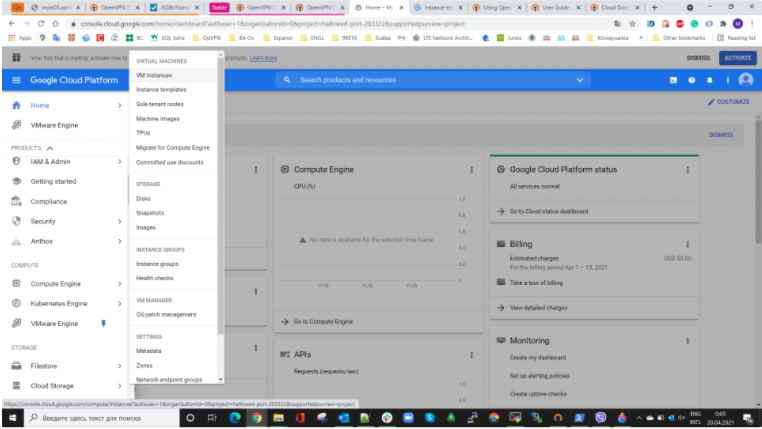Collapse the PRODUCTS section chevron
The height and width of the screenshot is (429, 762).
49,147
